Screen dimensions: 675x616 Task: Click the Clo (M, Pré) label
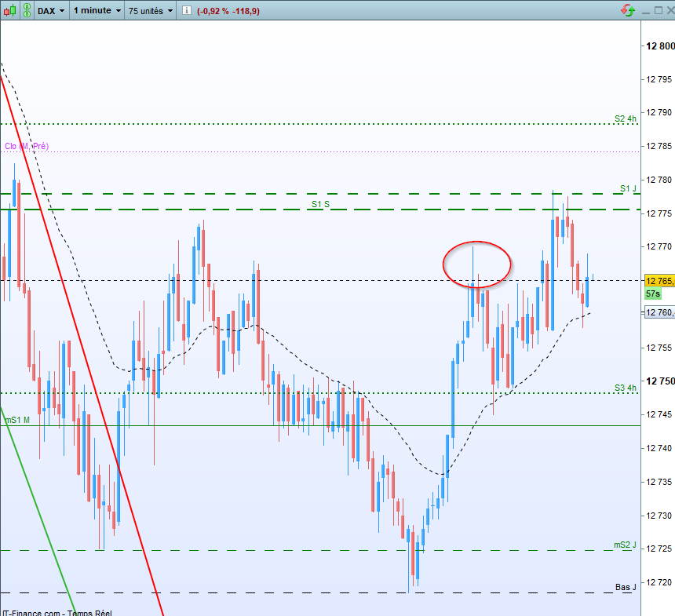pos(27,146)
